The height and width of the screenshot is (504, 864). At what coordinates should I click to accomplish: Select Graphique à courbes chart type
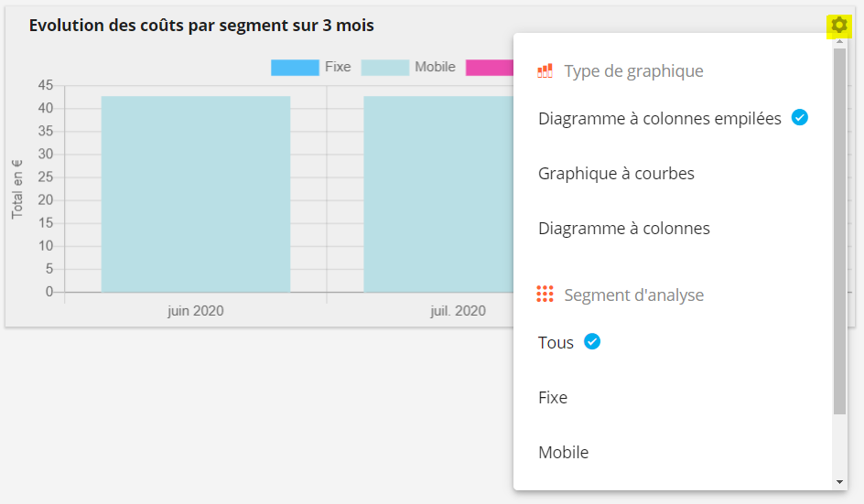click(x=616, y=174)
